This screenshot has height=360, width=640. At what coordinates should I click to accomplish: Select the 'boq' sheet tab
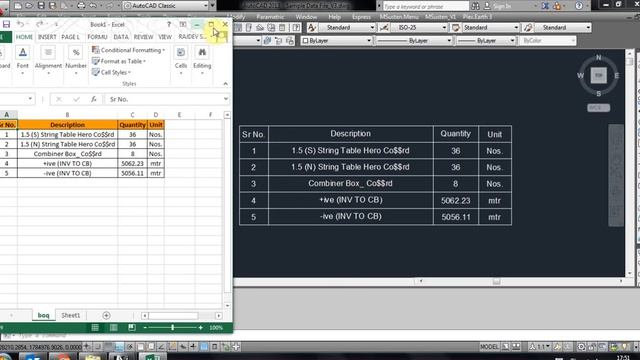(x=43, y=316)
